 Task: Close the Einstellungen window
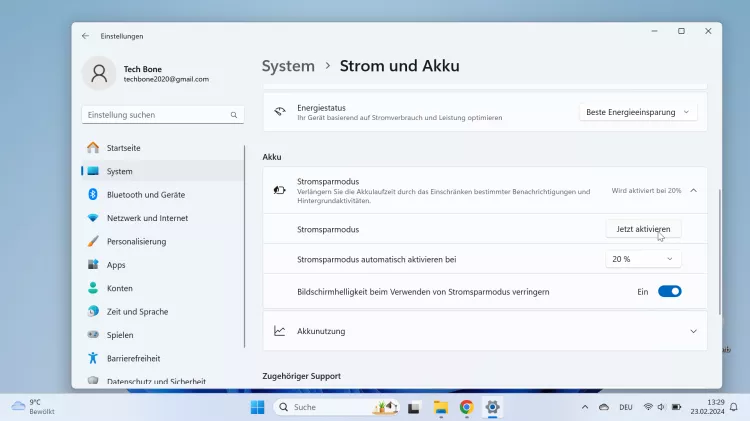pos(708,31)
